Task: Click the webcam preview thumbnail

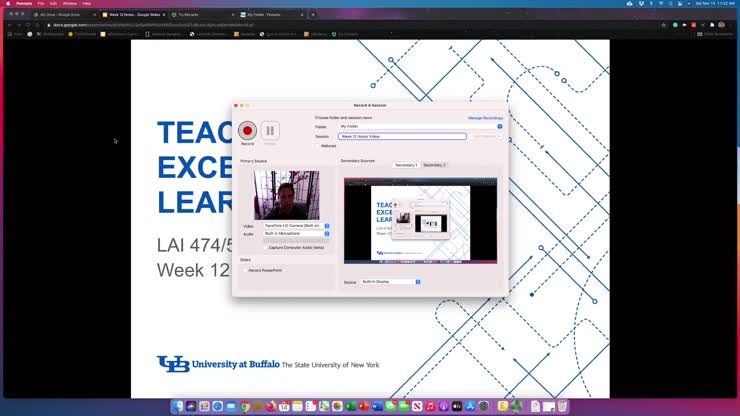Action: coord(286,195)
